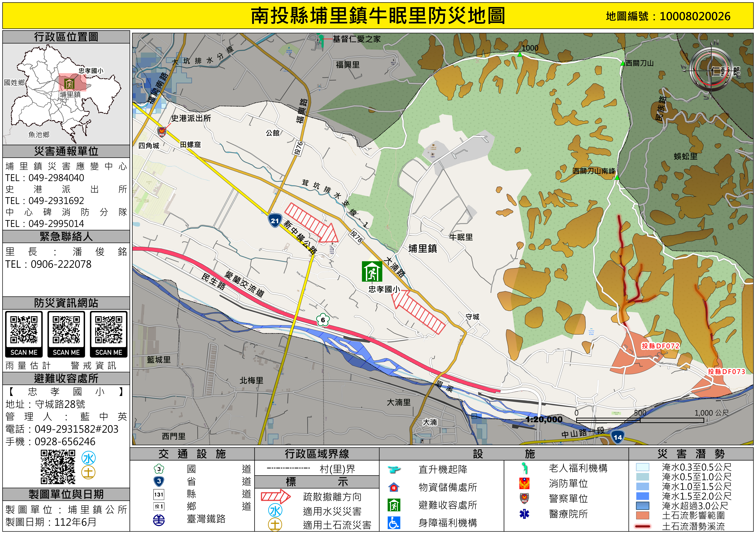The image size is (756, 534).
Task: Click the 忠孝國小 green shelter icon on map
Action: pos(372,271)
